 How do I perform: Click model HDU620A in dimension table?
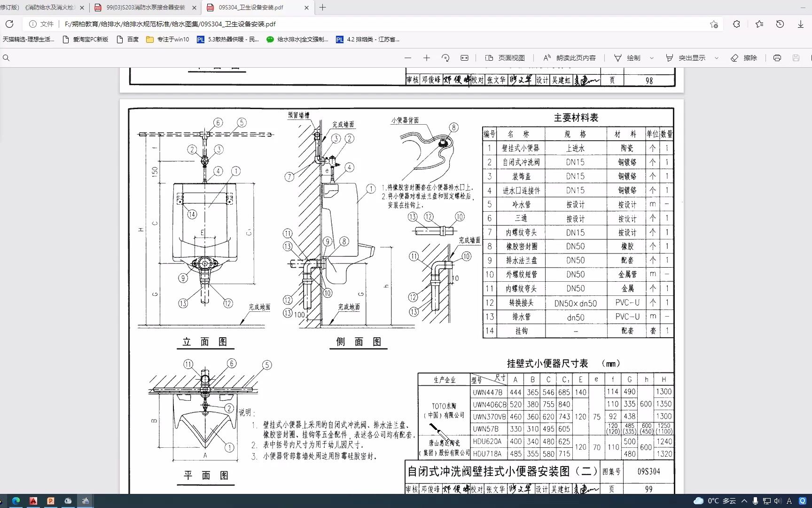pyautogui.click(x=487, y=442)
